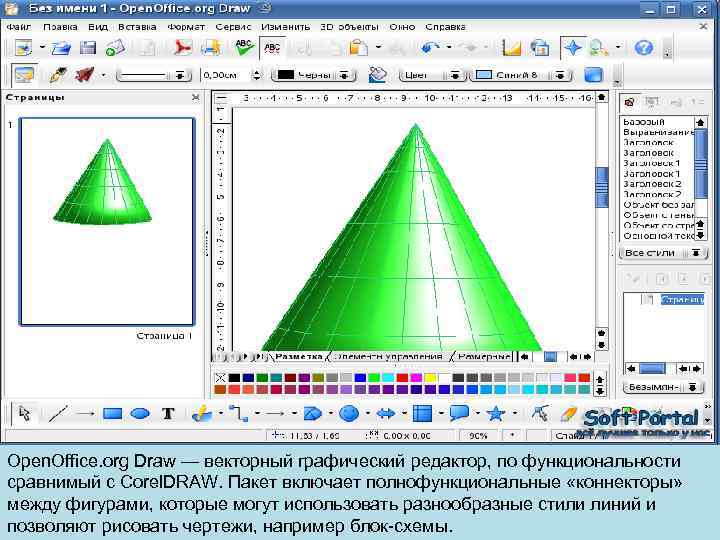720x540 pixels.
Task: Undo the last action
Action: coord(430,48)
